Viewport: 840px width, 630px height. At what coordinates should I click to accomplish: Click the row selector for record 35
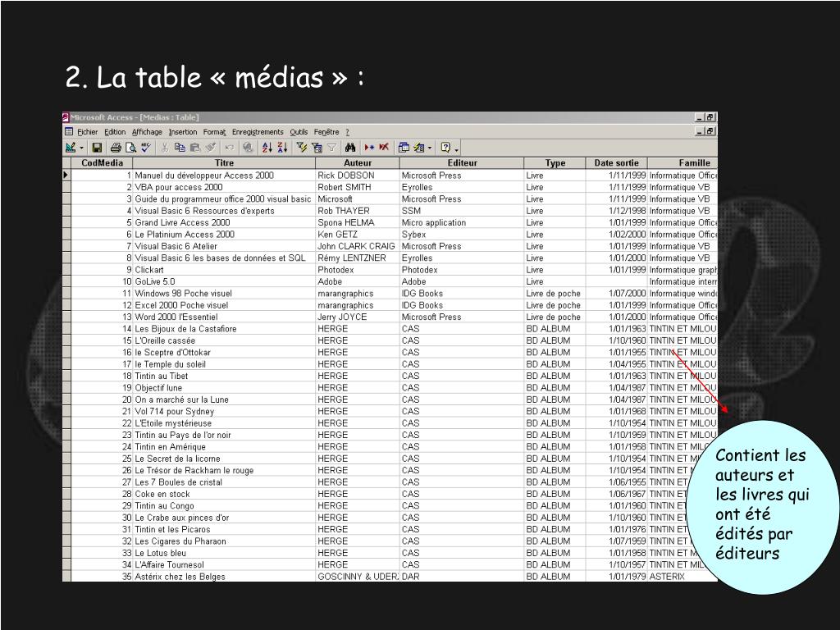(66, 577)
